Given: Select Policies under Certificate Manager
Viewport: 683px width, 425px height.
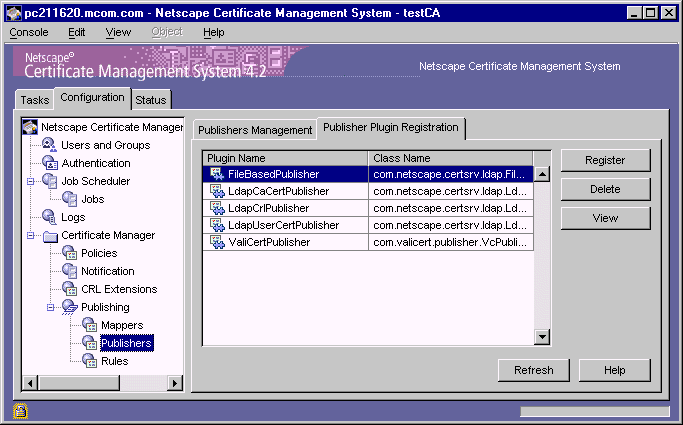Looking at the screenshot, I should click(x=99, y=253).
